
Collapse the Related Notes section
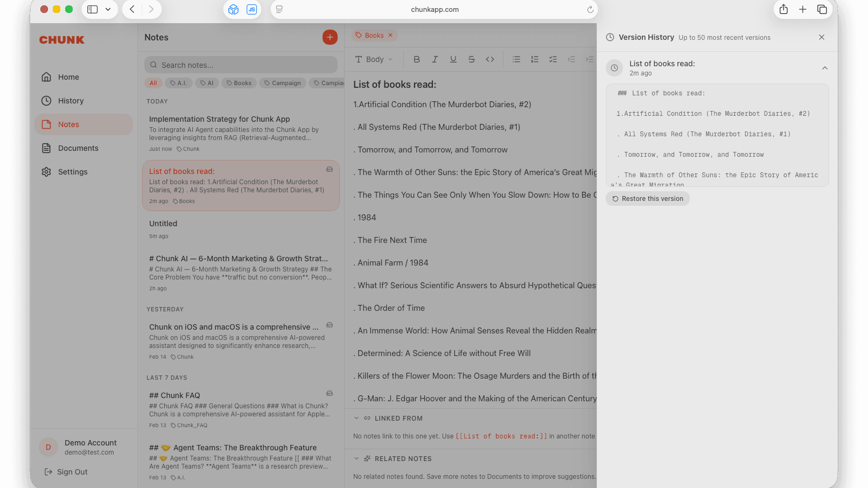[356, 458]
